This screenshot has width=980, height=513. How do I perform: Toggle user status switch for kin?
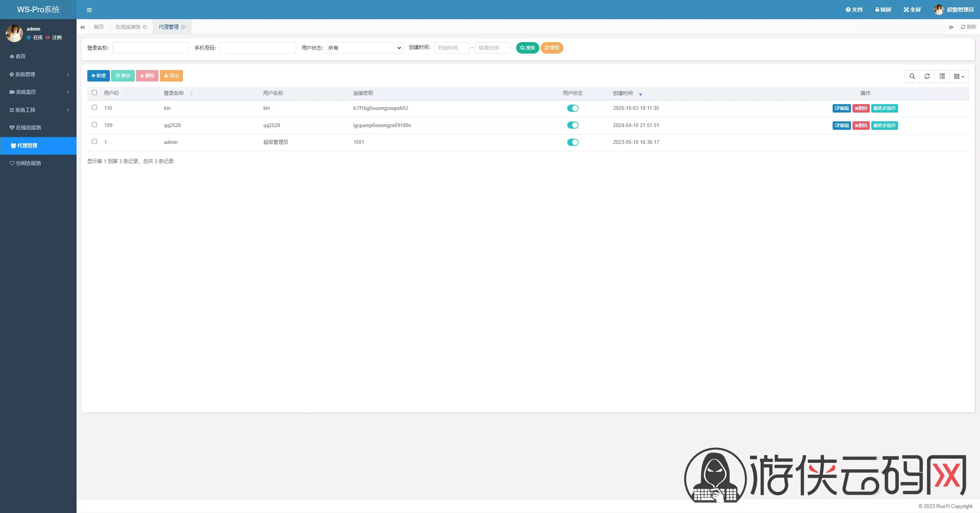tap(573, 108)
